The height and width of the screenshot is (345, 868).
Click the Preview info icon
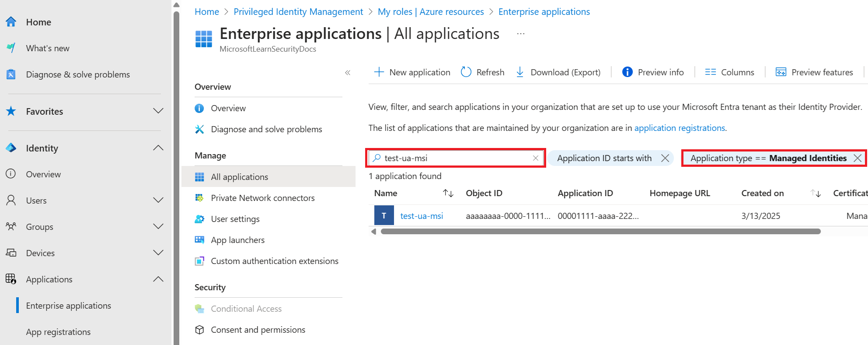click(627, 72)
